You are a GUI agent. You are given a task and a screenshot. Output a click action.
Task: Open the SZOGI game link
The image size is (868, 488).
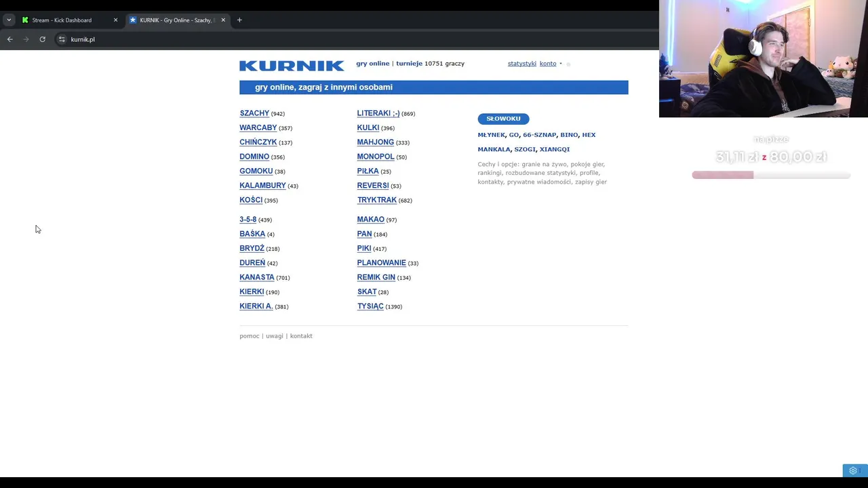pos(525,149)
